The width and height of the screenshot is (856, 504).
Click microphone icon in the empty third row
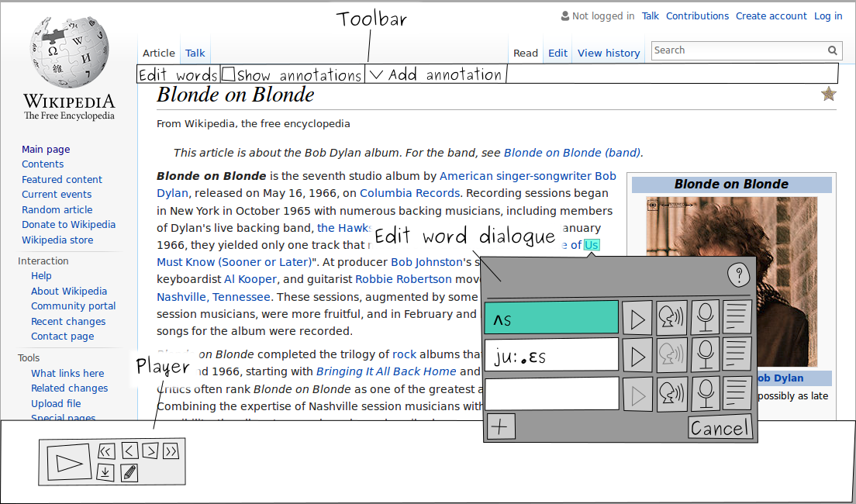pyautogui.click(x=705, y=392)
